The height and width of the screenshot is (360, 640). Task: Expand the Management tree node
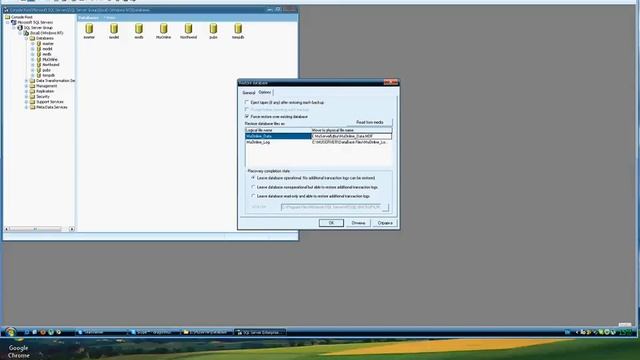click(27, 86)
